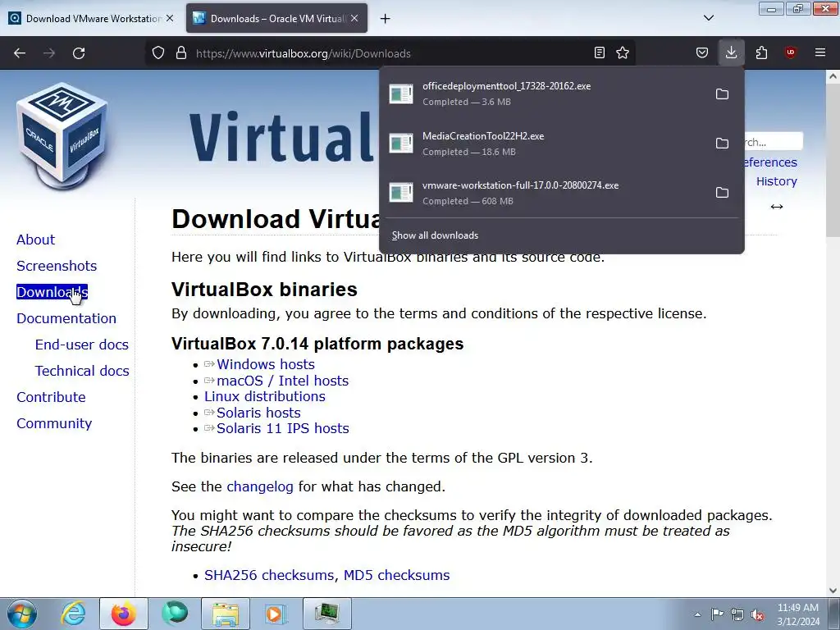The width and height of the screenshot is (840, 630).
Task: Click the VirtualBox cube logo
Action: [62, 135]
